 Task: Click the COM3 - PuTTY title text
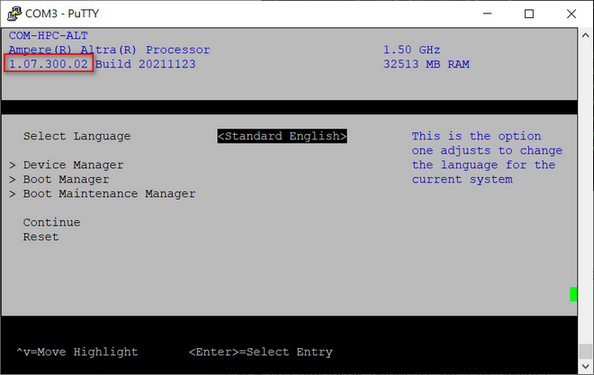[x=62, y=14]
